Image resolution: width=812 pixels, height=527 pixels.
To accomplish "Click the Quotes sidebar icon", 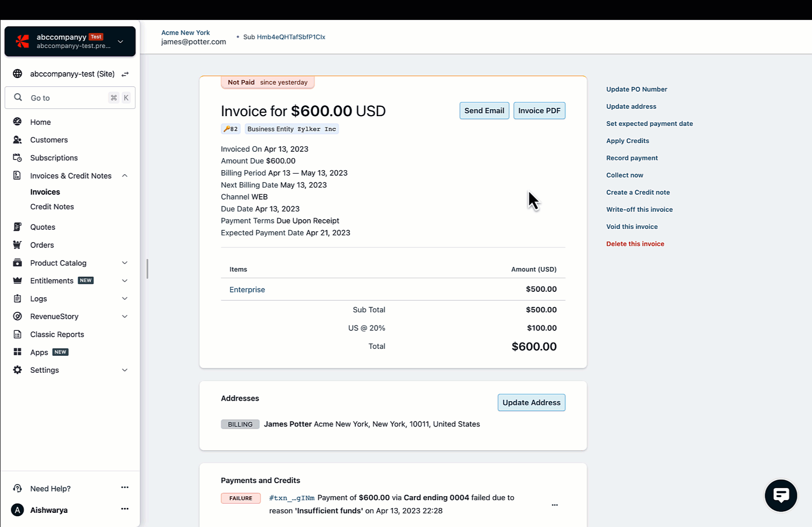I will point(18,227).
